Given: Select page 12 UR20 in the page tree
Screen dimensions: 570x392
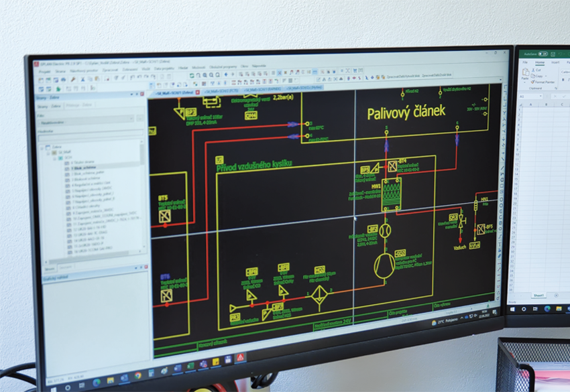Looking at the screenshot, I should click(x=87, y=228).
